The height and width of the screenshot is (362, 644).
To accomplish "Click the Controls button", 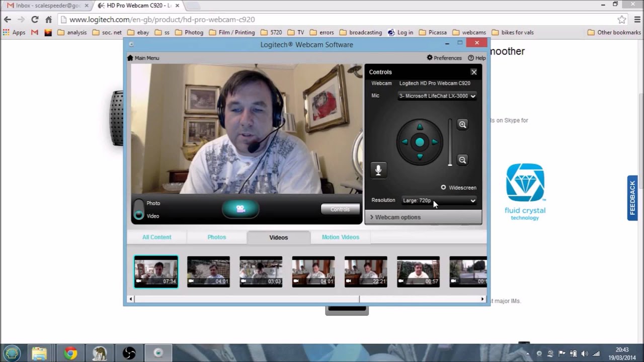I will pyautogui.click(x=340, y=209).
